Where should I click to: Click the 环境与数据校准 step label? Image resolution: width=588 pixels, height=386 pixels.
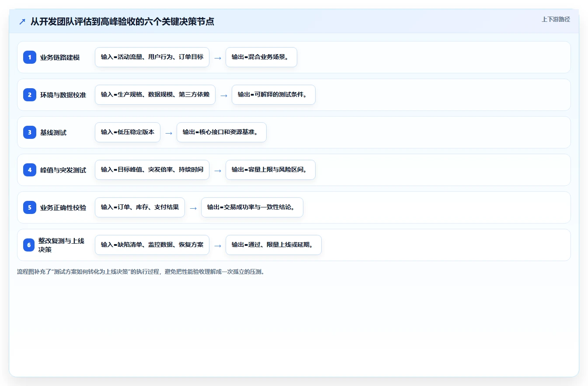click(x=63, y=95)
